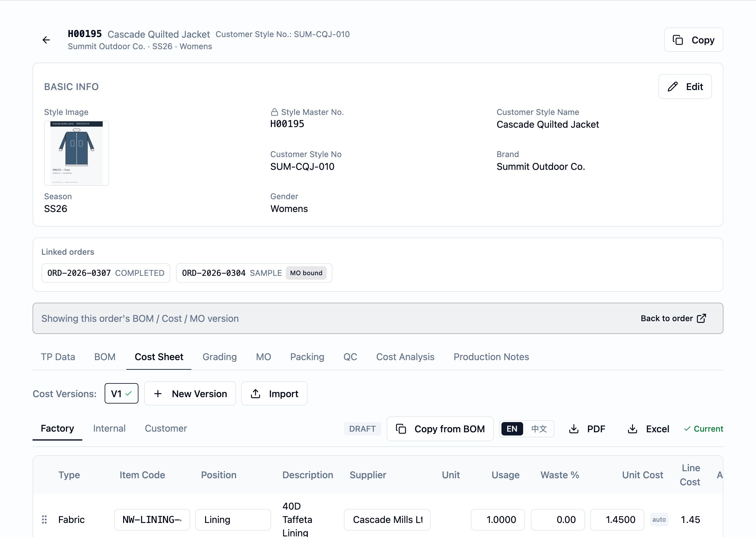Click the DRAFT status badge

tap(362, 429)
